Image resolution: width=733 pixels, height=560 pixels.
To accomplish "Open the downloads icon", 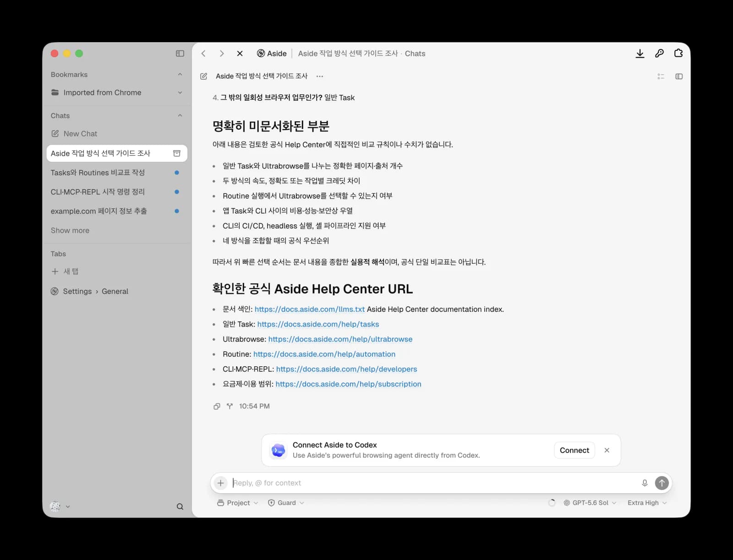I will pos(640,54).
